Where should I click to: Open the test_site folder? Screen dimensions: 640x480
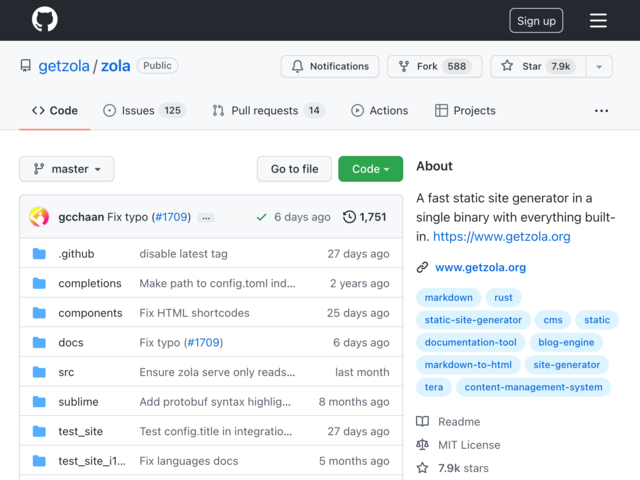[80, 431]
